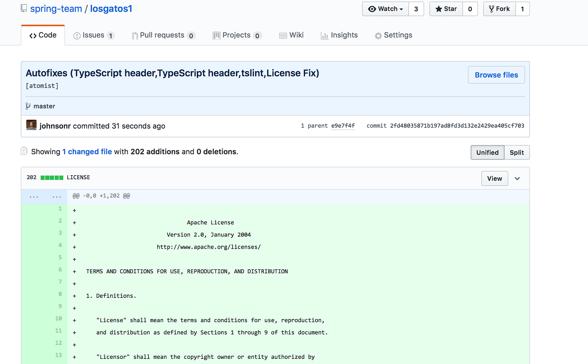Click the apache.org licenses URL line
The height and width of the screenshot is (364, 588).
209,247
